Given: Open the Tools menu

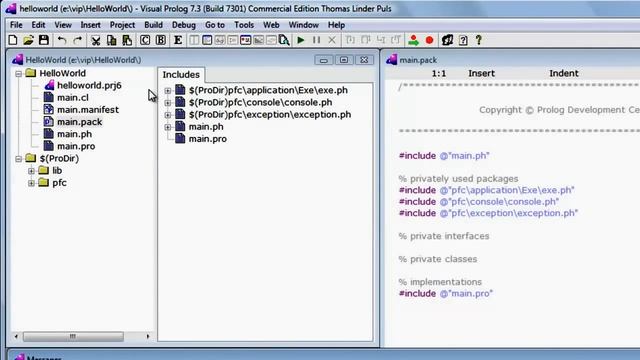Looking at the screenshot, I should tap(244, 25).
